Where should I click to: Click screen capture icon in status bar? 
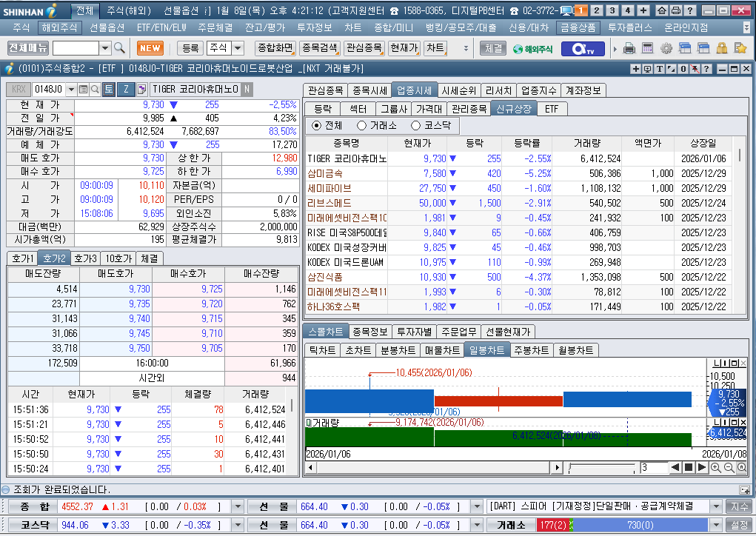click(x=745, y=489)
